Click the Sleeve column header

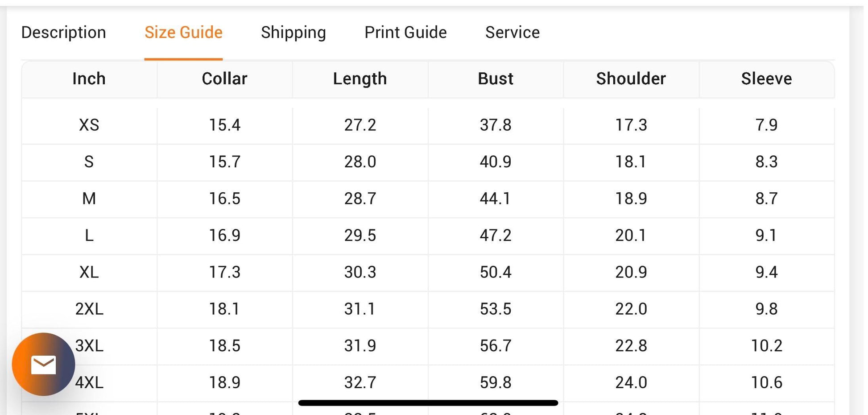pyautogui.click(x=767, y=79)
